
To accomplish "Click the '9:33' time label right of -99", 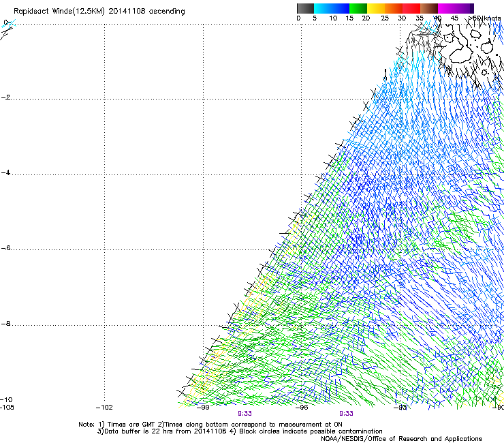I will click(x=245, y=414).
